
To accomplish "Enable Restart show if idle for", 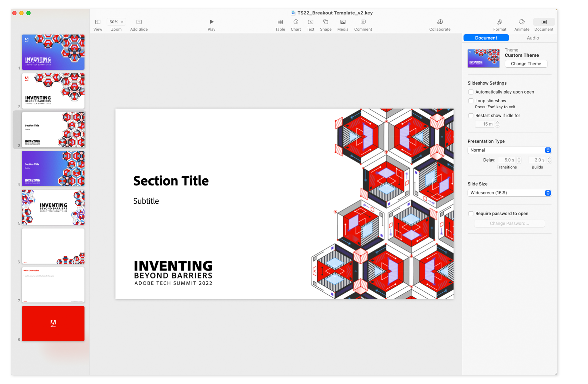I will (471, 116).
